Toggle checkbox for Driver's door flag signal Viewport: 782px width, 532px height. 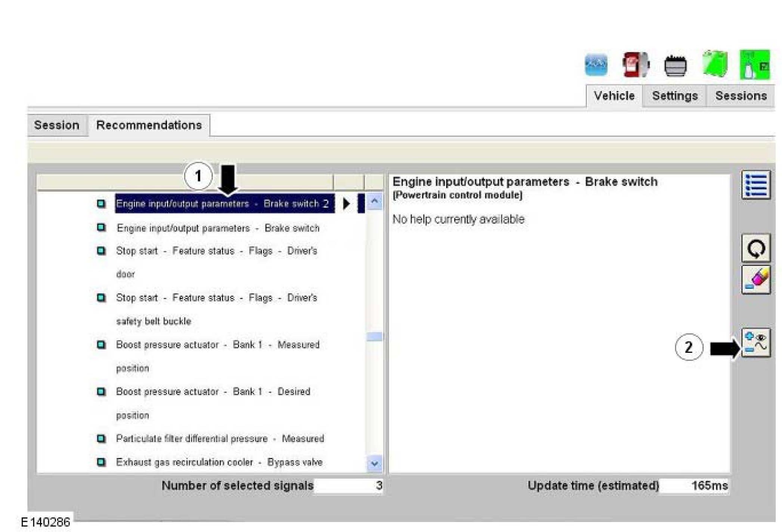click(x=101, y=251)
